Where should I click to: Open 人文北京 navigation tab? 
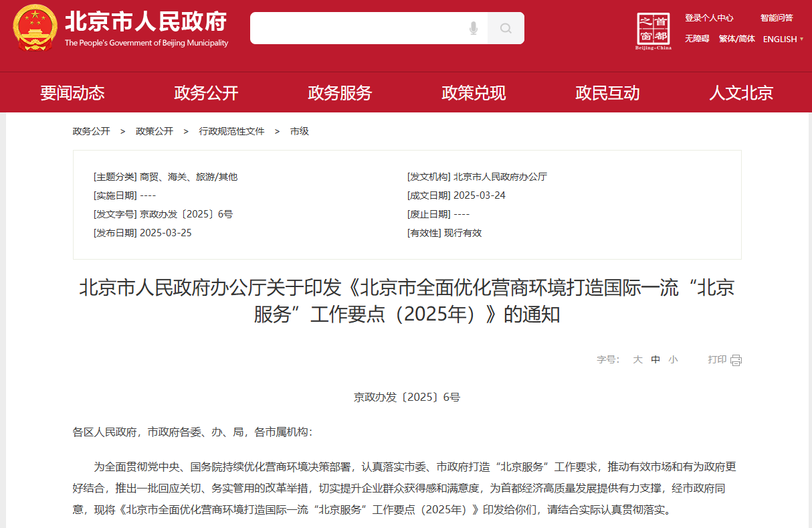741,93
